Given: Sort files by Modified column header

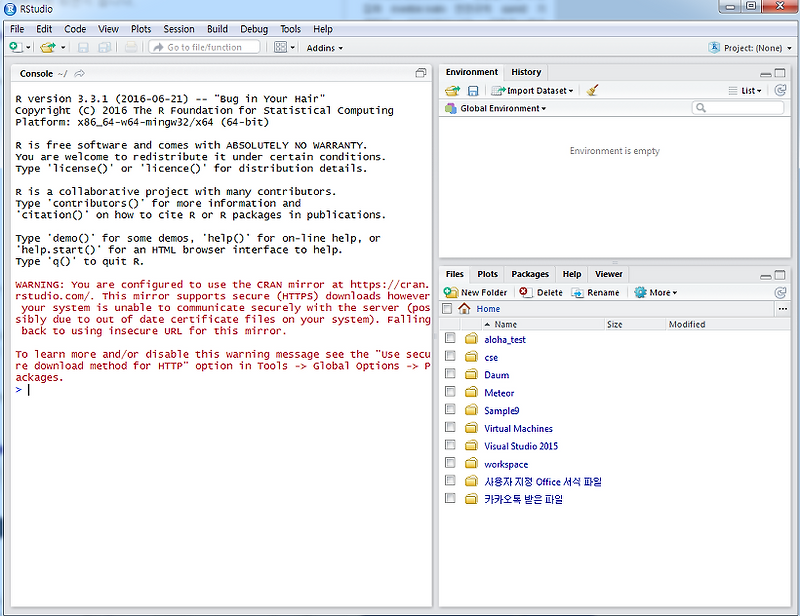Looking at the screenshot, I should [x=728, y=324].
